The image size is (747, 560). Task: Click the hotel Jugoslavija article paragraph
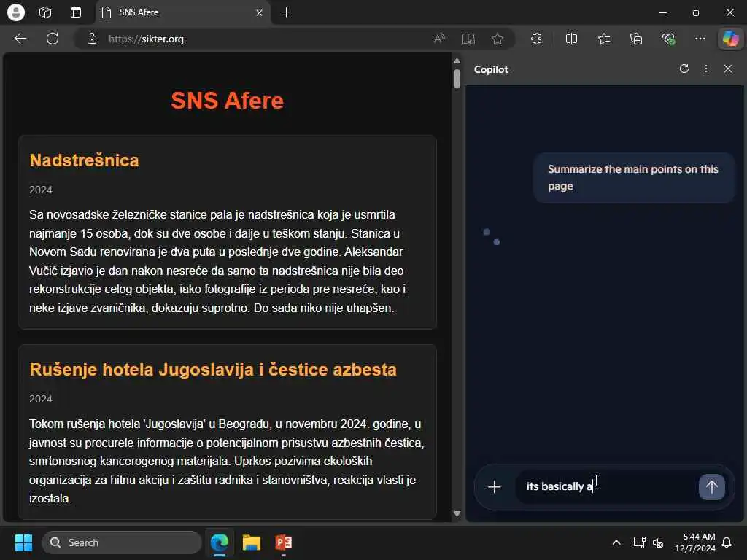click(x=227, y=461)
